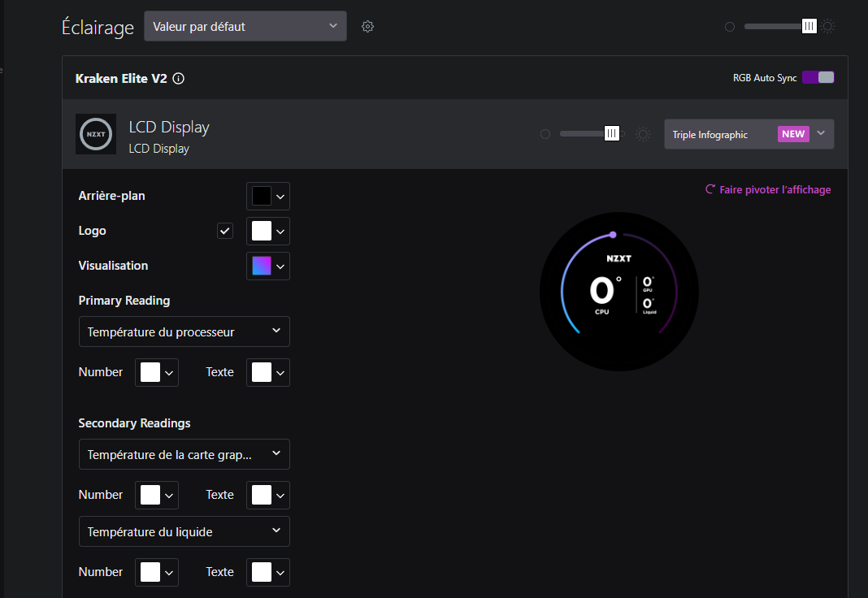
Task: Open the Valeur par défaut profile dropdown
Action: (245, 26)
